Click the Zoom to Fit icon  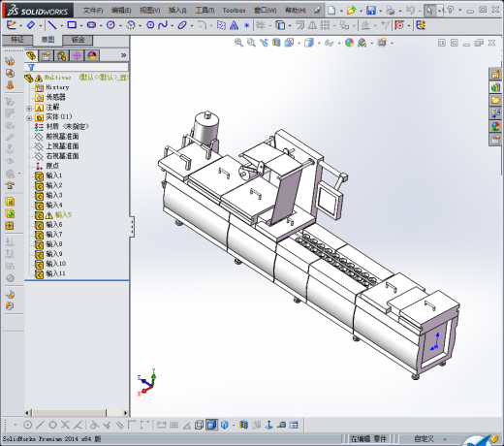238,43
